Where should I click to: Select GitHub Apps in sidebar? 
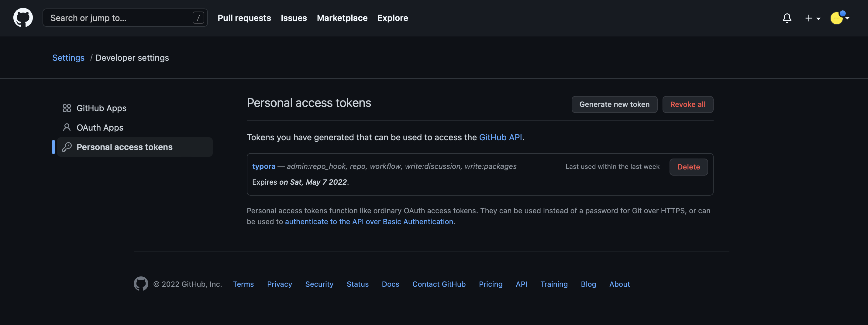tap(135, 108)
